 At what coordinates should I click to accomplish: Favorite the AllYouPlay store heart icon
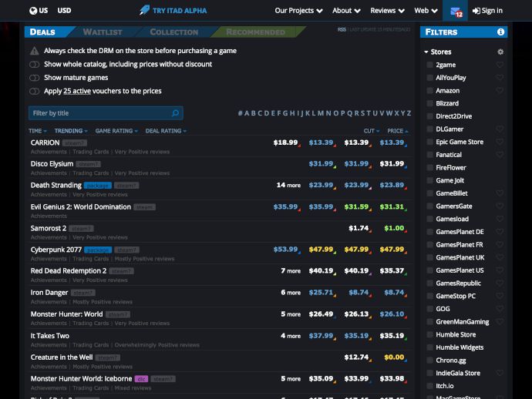tap(500, 78)
